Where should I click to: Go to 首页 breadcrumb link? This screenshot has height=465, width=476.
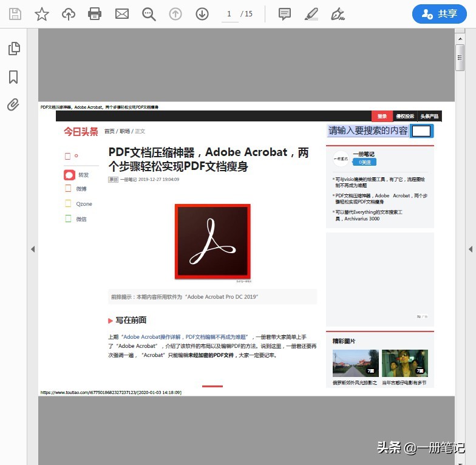(x=109, y=131)
